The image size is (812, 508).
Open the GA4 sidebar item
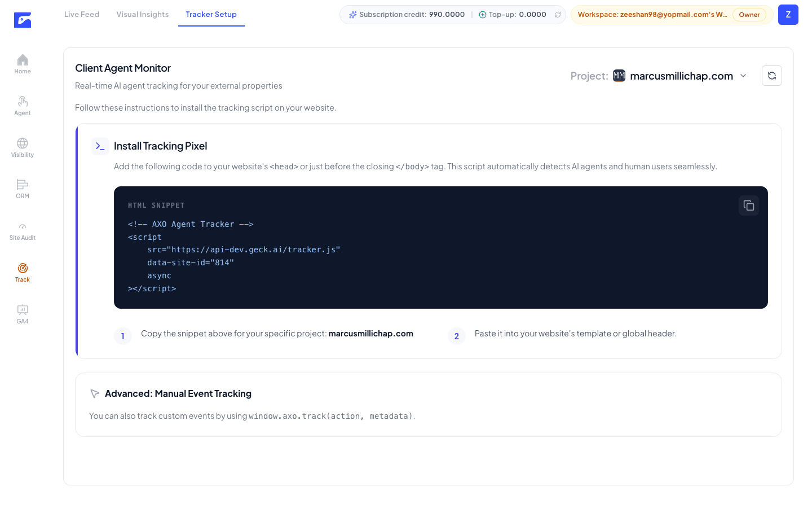tap(23, 314)
